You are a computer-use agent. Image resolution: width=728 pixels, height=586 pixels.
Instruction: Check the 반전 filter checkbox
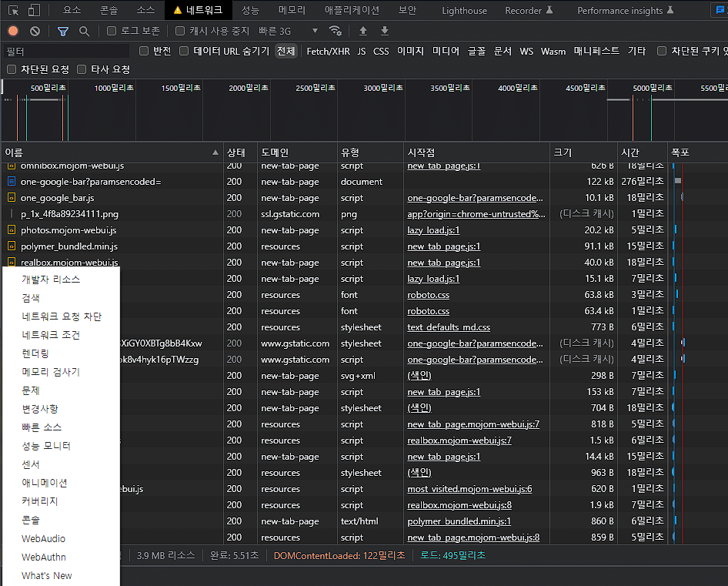click(144, 51)
